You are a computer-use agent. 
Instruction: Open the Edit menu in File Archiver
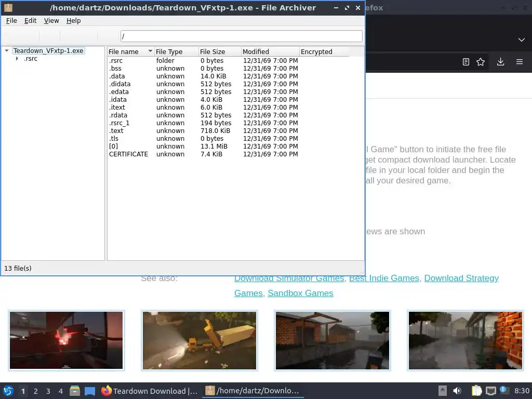pos(30,21)
